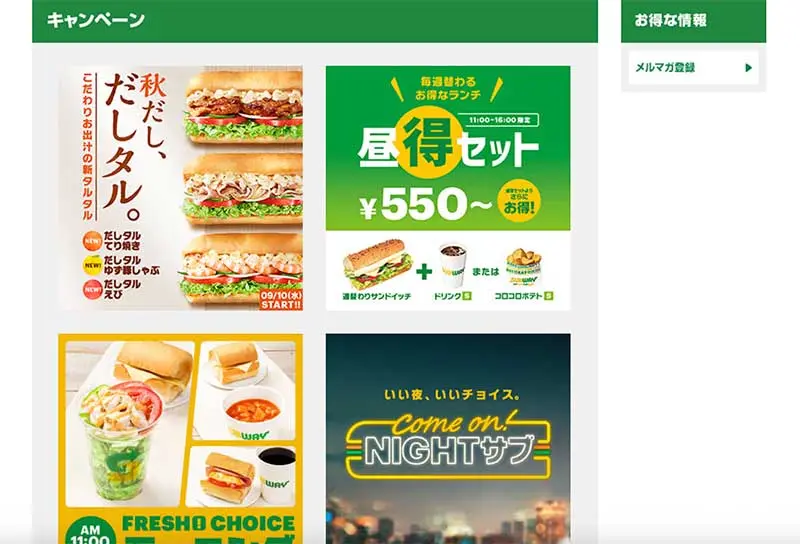Click the コロコロポテト potato image

click(x=523, y=267)
